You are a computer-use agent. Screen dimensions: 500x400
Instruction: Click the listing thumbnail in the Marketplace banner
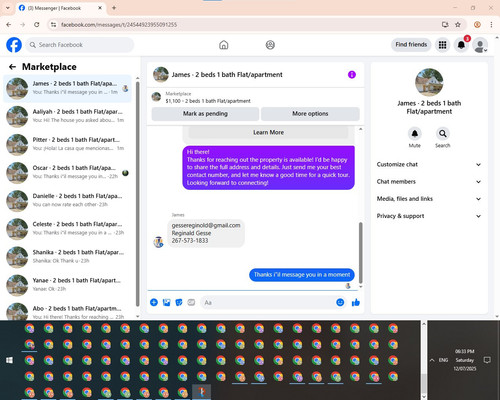click(x=156, y=97)
